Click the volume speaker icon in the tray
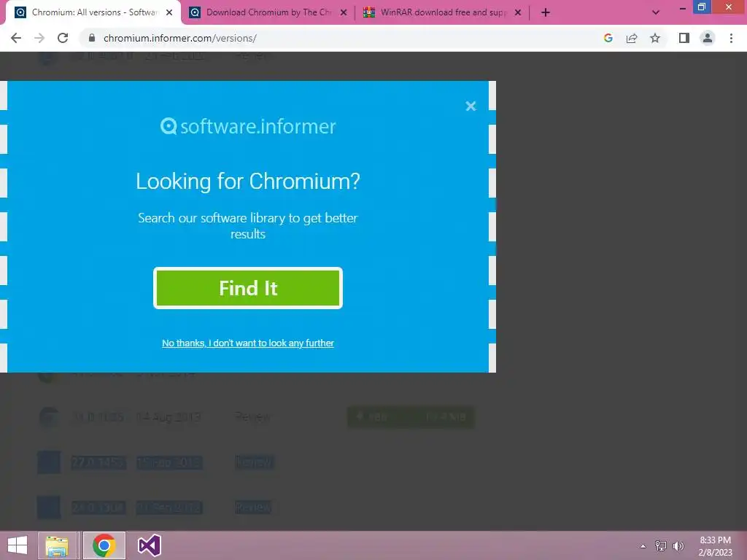747x560 pixels. pyautogui.click(x=678, y=546)
